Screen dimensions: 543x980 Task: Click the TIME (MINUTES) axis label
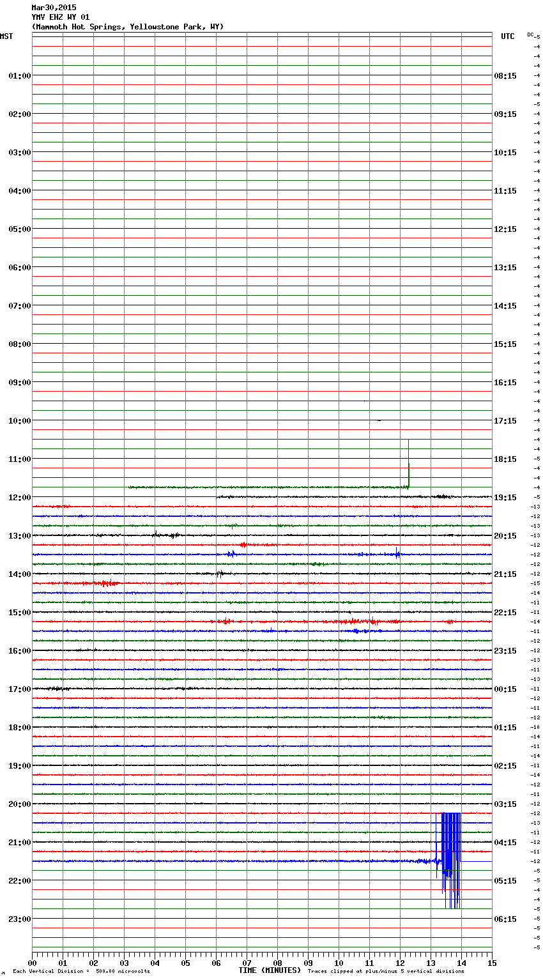pos(270,970)
